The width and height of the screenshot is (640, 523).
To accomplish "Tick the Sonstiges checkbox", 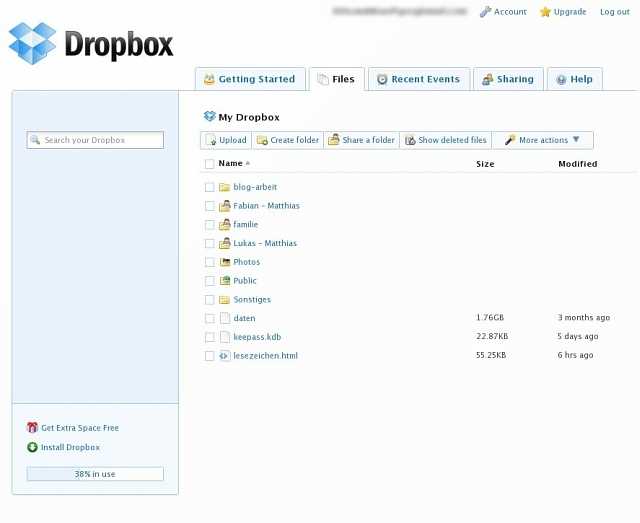I will [x=209, y=300].
